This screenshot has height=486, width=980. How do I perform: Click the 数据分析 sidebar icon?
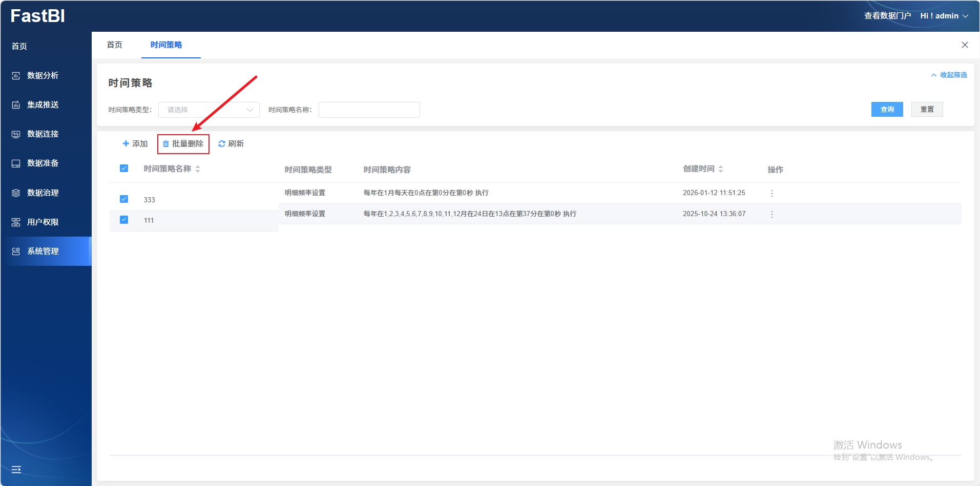[x=16, y=76]
